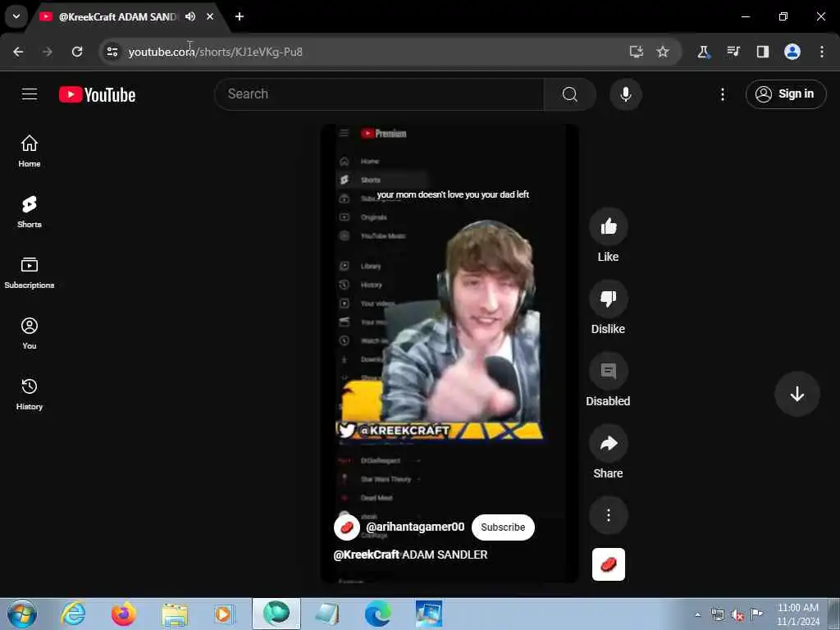Click the magnifier search button
This screenshot has height=630, width=840.
pyautogui.click(x=570, y=94)
